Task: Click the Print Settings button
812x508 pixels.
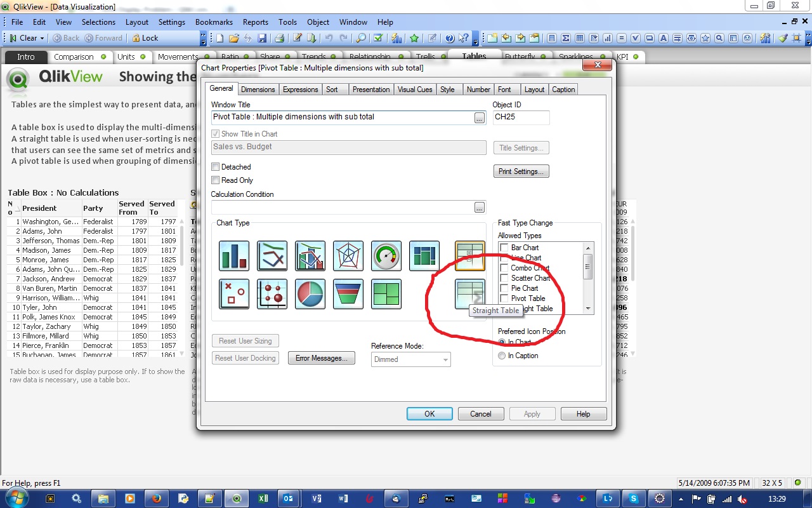Action: (x=521, y=171)
